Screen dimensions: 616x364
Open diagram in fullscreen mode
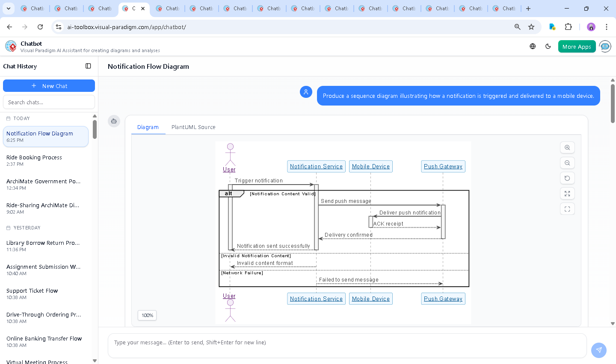pyautogui.click(x=567, y=209)
